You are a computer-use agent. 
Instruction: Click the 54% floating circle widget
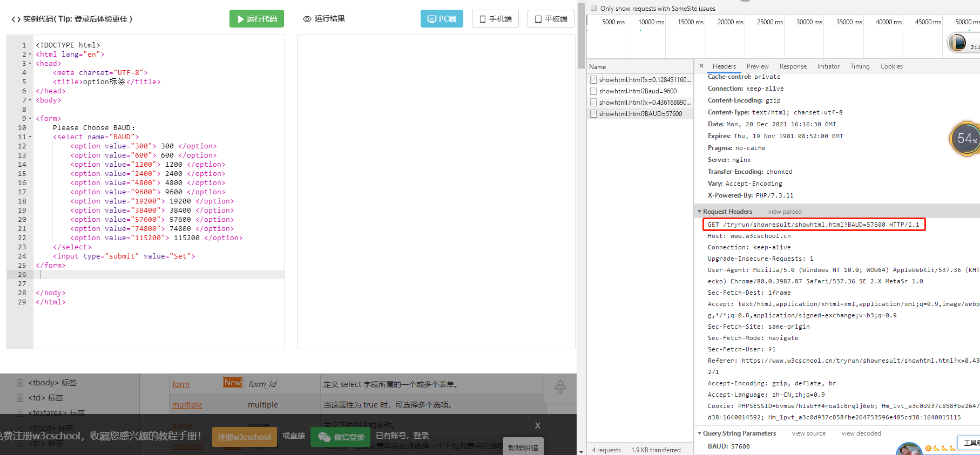(965, 139)
